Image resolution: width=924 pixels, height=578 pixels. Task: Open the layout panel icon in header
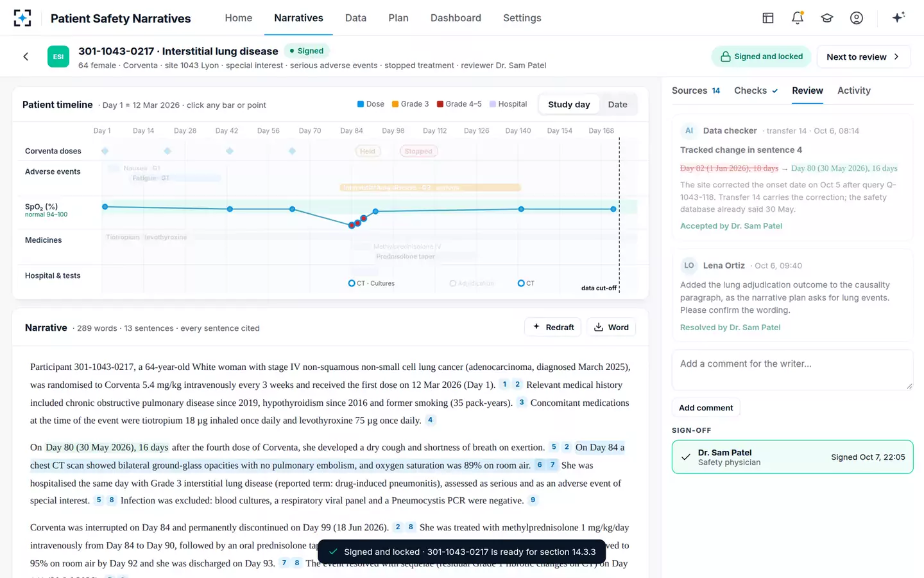pos(768,18)
